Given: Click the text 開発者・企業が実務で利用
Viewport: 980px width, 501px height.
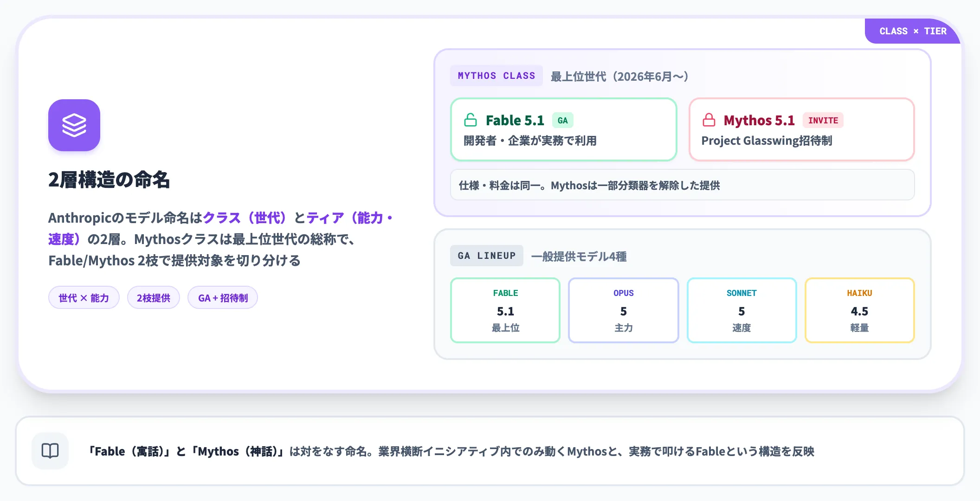Looking at the screenshot, I should coord(530,141).
